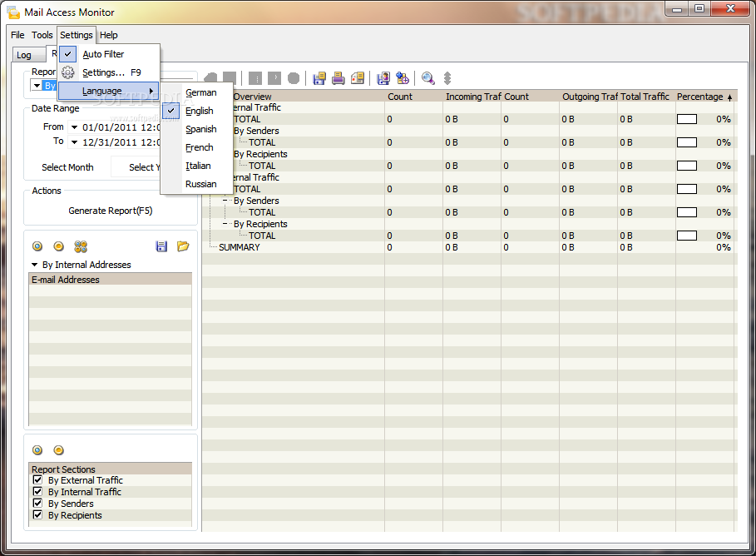Switch to the Log tab
This screenshot has height=556, width=756.
tap(24, 55)
